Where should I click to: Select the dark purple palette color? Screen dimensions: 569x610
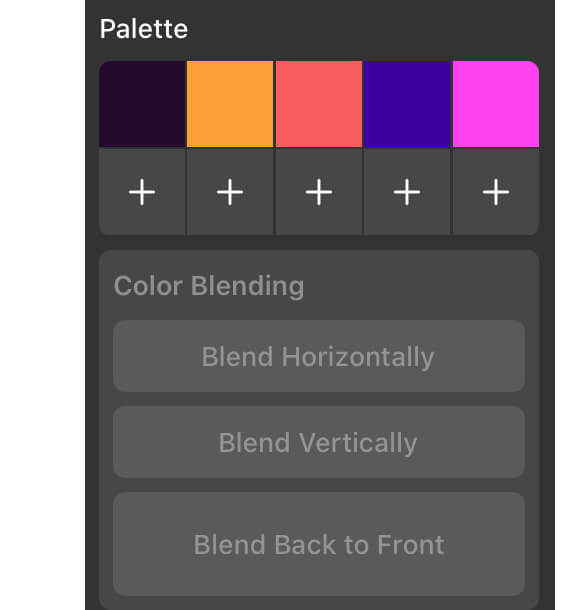[142, 104]
